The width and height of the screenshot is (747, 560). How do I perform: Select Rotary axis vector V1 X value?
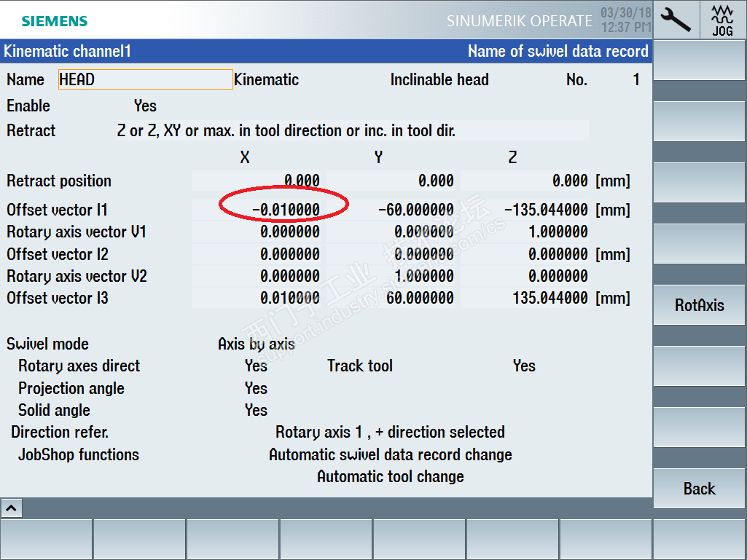[x=257, y=232]
